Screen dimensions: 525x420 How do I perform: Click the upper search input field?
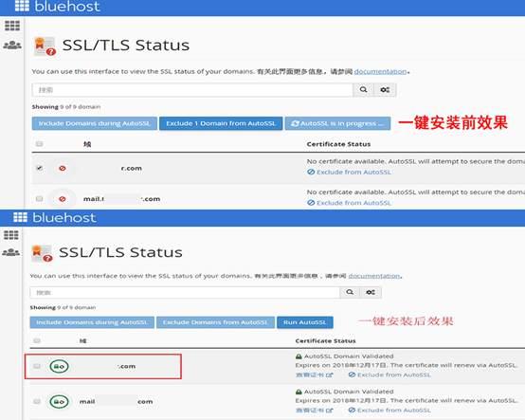tap(192, 90)
